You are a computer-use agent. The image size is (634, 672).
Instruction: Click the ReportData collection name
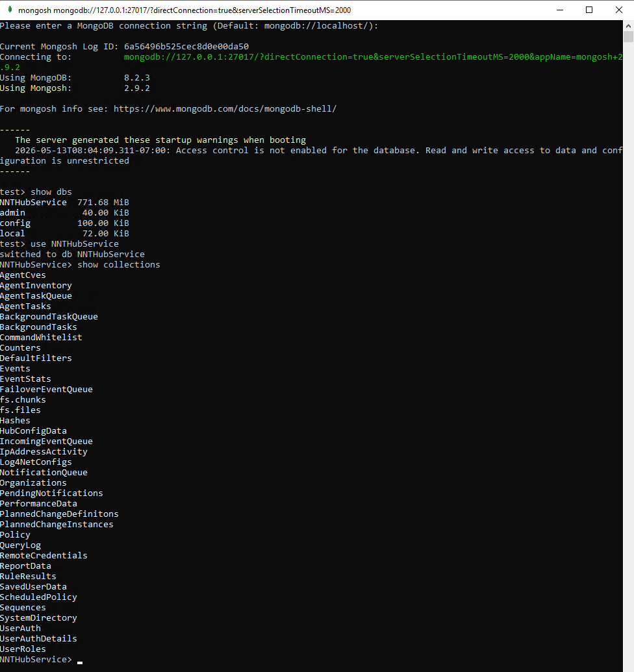(25, 566)
